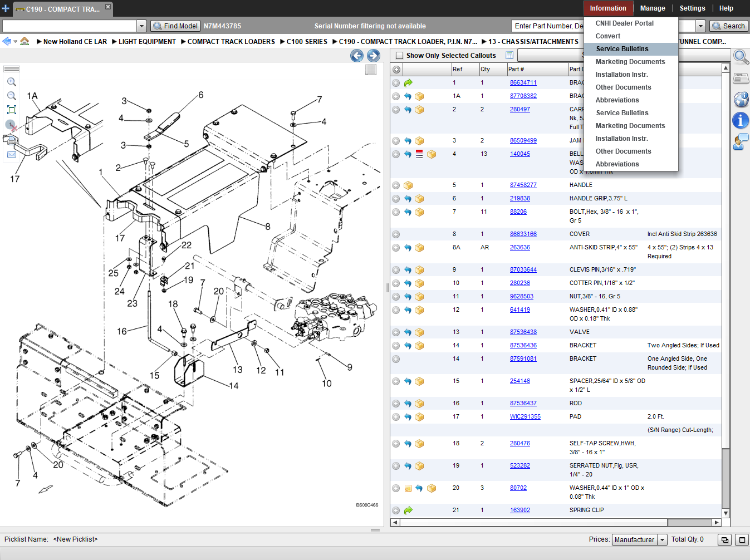Viewport: 750px width, 560px height.
Task: Add a new tab with plus icon
Action: tap(6, 8)
